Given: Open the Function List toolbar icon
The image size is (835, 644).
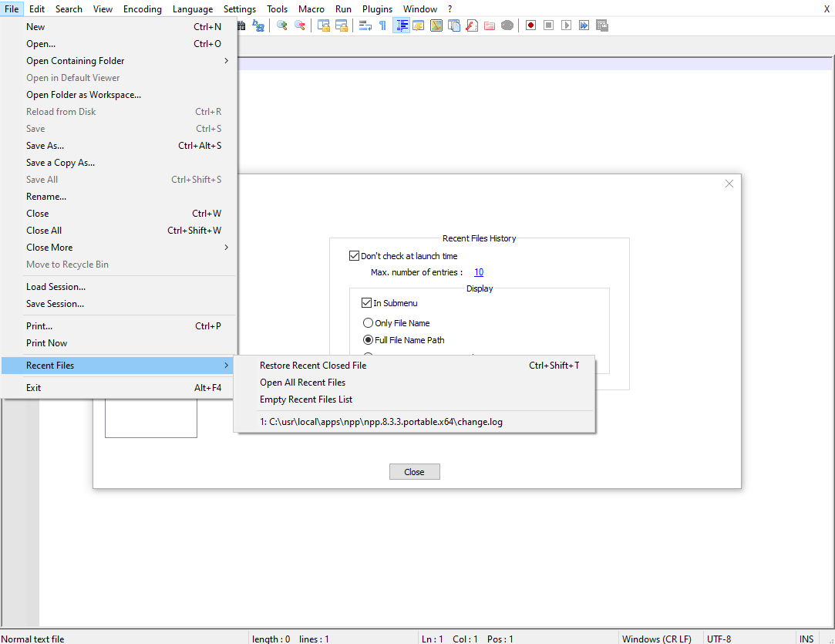Looking at the screenshot, I should coord(472,25).
